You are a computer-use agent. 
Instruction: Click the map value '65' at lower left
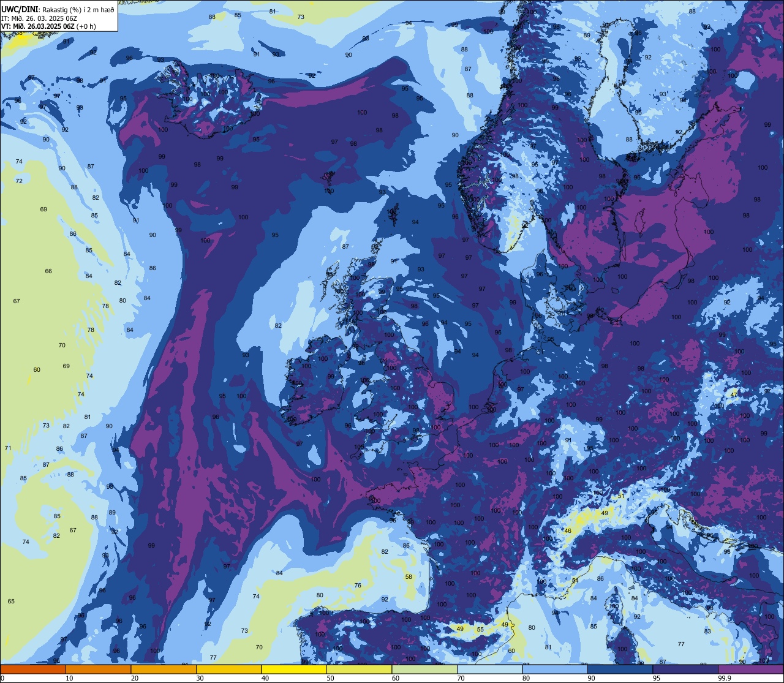[x=11, y=601]
